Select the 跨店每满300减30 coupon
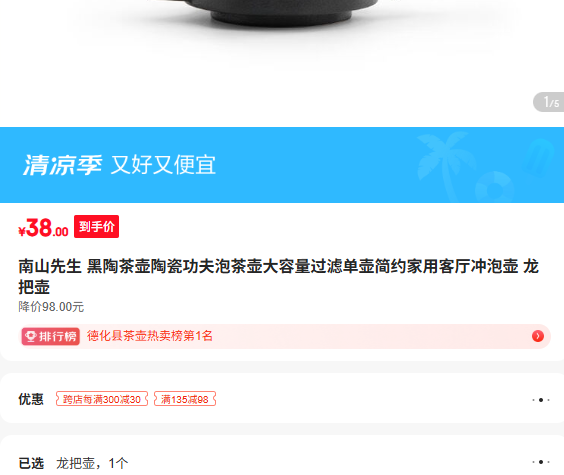 (x=102, y=399)
